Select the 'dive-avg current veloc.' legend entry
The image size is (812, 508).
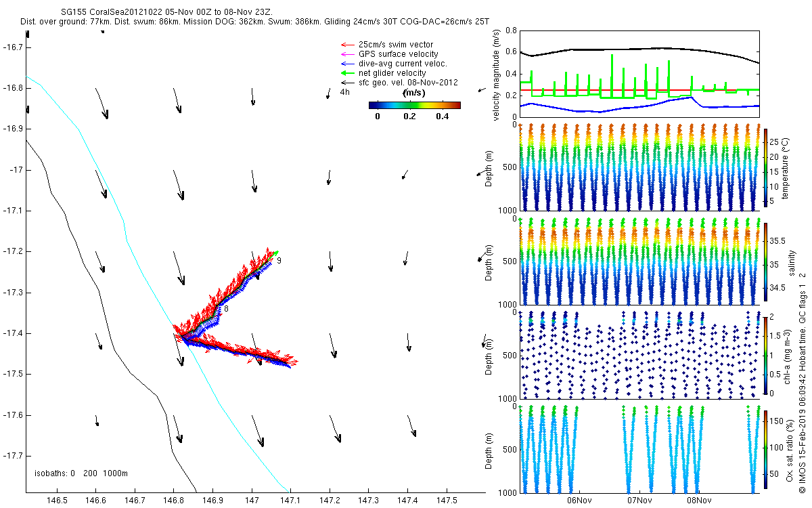tap(403, 63)
